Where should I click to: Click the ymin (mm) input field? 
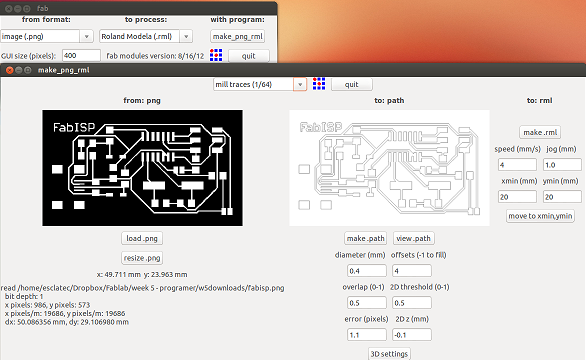click(x=562, y=197)
